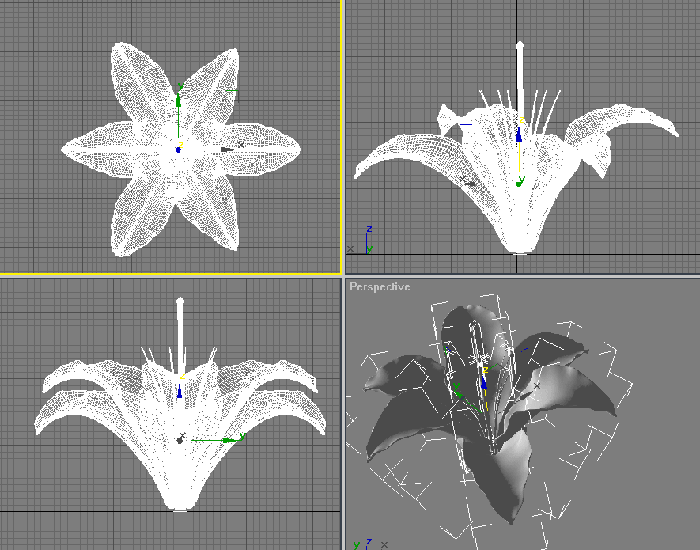The height and width of the screenshot is (550, 700).
Task: Click the Perspective viewport label
Action: [379, 287]
